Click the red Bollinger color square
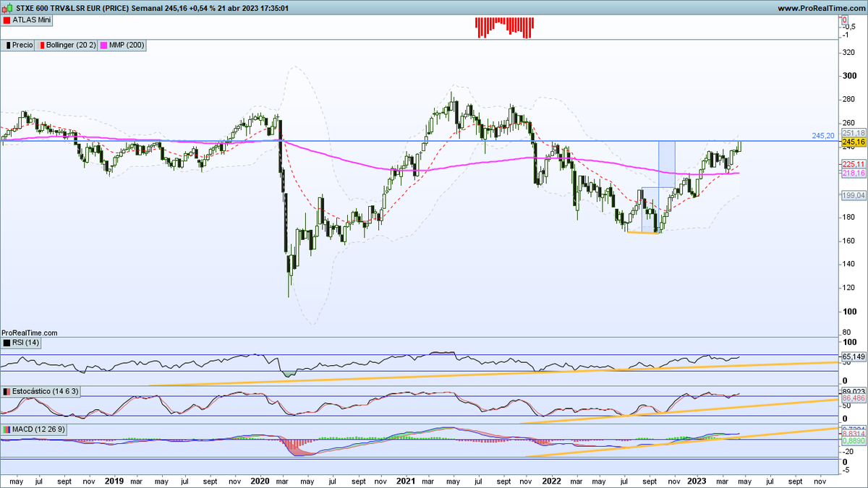Viewport: 868px width, 488px height. [41, 45]
